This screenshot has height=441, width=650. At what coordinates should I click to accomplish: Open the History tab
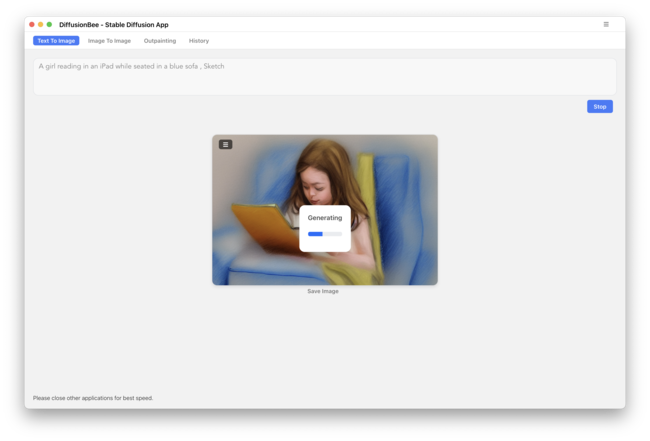pos(199,41)
